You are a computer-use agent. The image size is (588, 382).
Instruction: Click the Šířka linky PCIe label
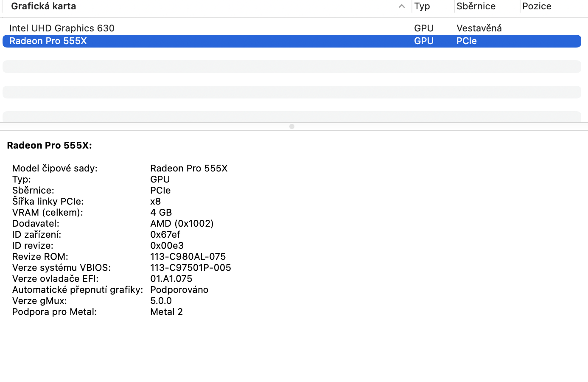point(48,202)
